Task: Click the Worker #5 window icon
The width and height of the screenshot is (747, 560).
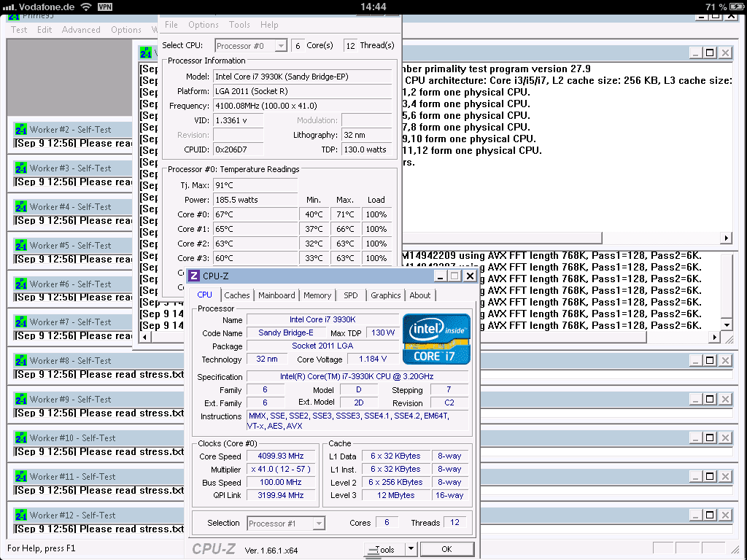Action: click(21, 246)
